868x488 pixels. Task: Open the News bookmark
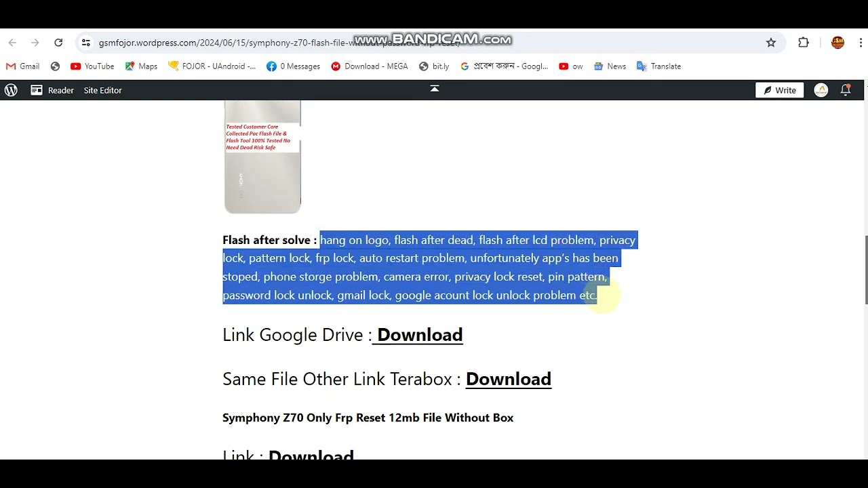[610, 66]
